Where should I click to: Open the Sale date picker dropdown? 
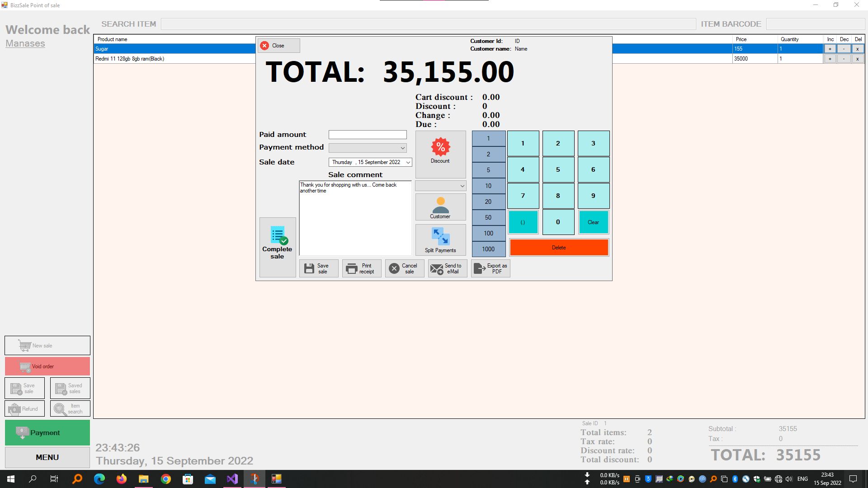pyautogui.click(x=408, y=162)
